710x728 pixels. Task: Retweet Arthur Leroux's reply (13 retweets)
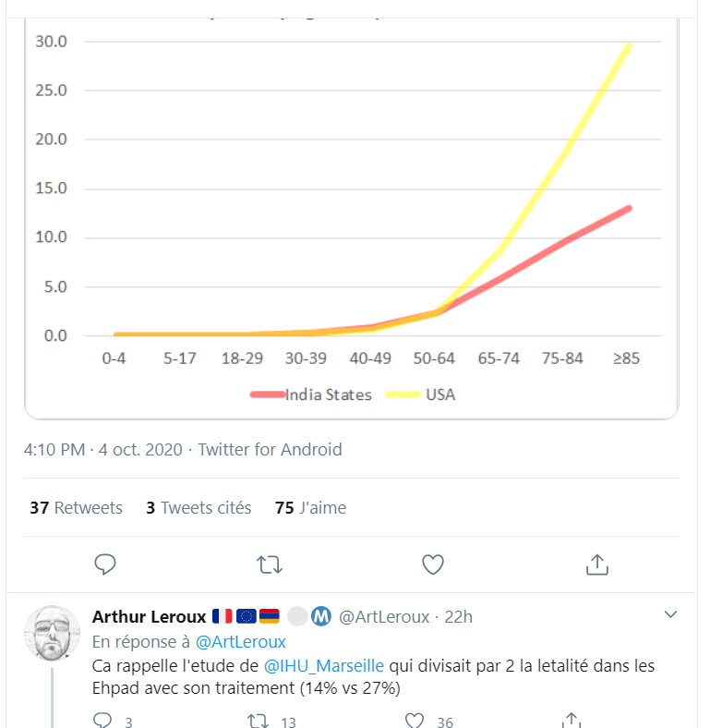[x=259, y=721]
